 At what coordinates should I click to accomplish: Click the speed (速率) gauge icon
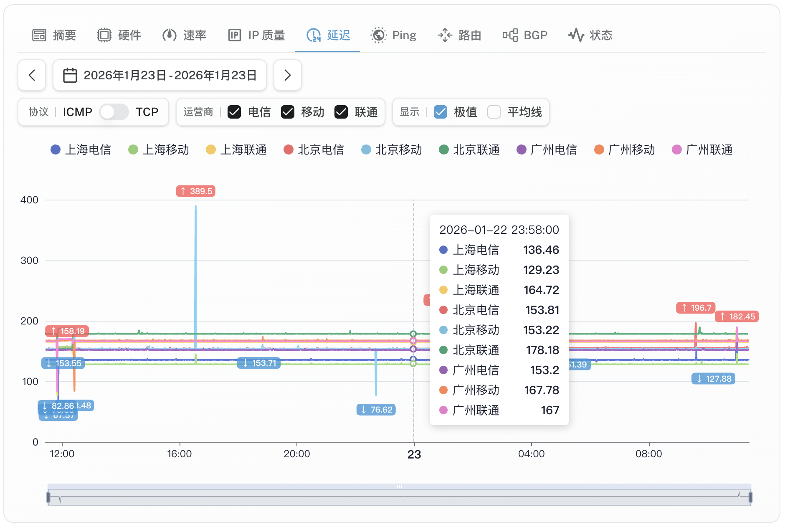(170, 35)
